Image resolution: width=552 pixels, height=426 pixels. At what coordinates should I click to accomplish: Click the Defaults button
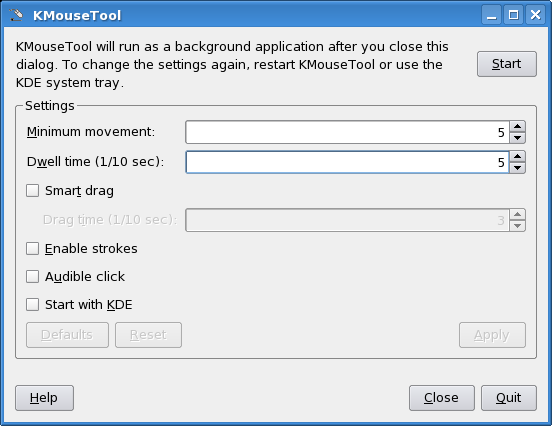[67, 335]
